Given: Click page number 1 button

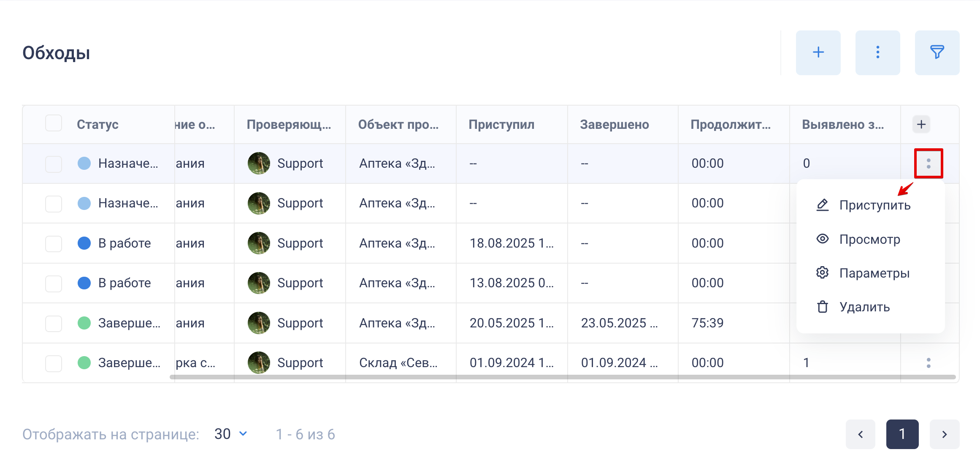Looking at the screenshot, I should click(902, 434).
